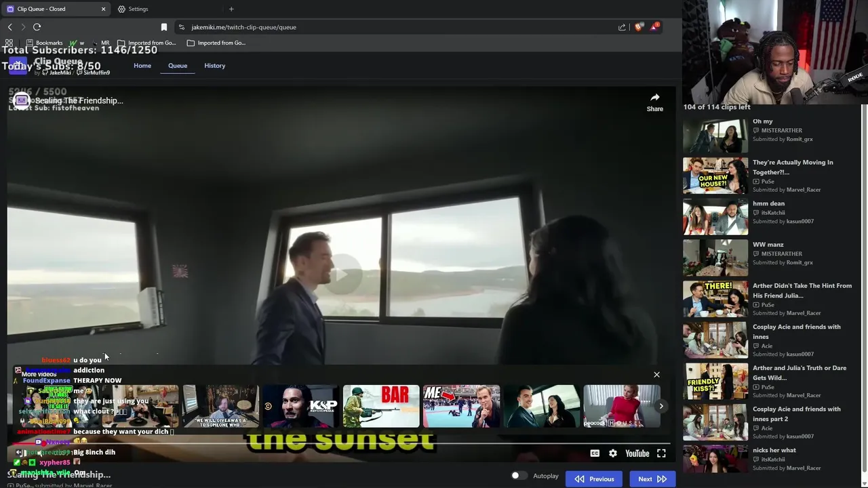Image resolution: width=868 pixels, height=488 pixels.
Task: Toggle closed captions on the video player
Action: tap(595, 453)
